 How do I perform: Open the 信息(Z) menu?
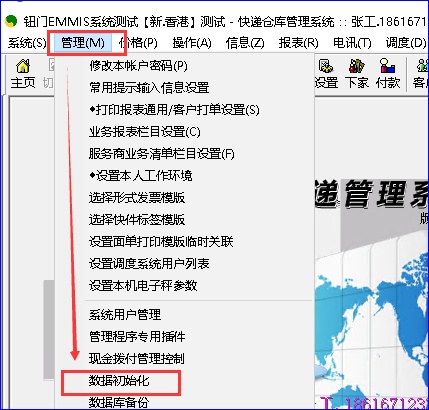pyautogui.click(x=245, y=43)
